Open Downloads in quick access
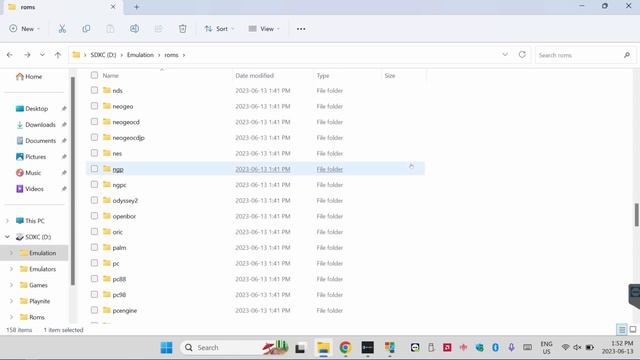The height and width of the screenshot is (360, 640). pos(36,124)
